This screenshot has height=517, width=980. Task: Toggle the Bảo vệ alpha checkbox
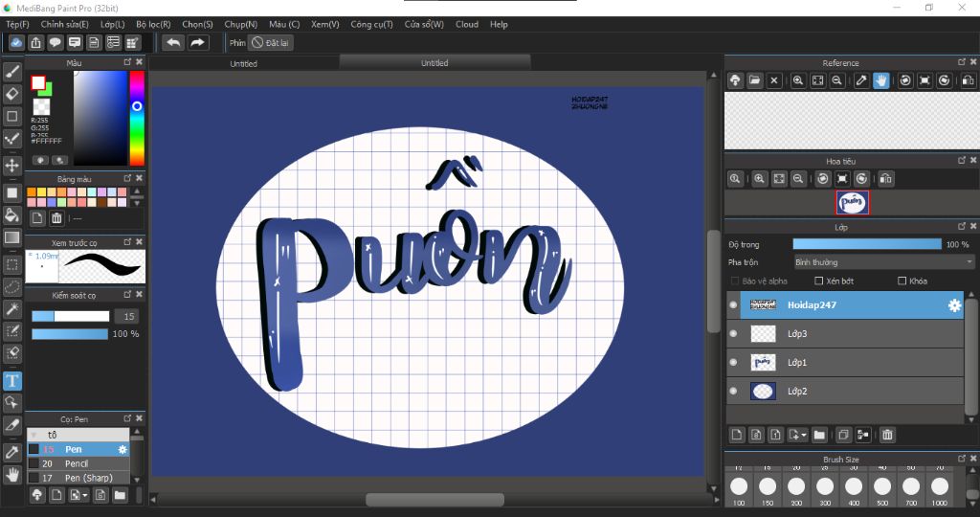735,281
